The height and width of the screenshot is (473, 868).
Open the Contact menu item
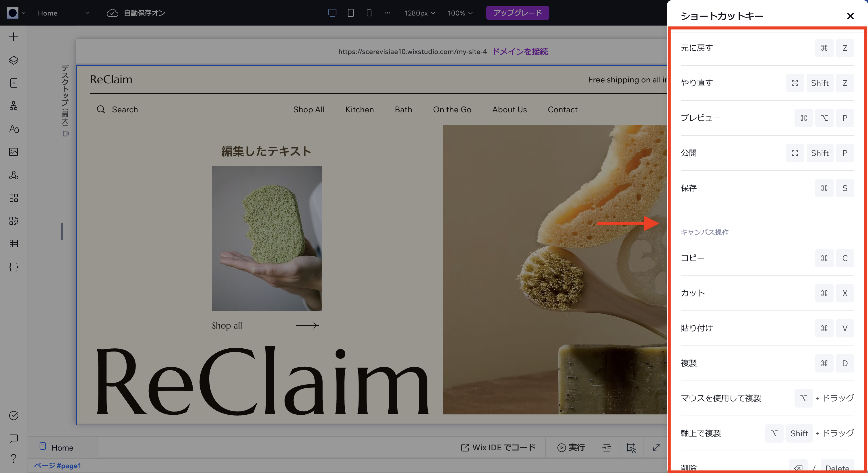pyautogui.click(x=562, y=109)
